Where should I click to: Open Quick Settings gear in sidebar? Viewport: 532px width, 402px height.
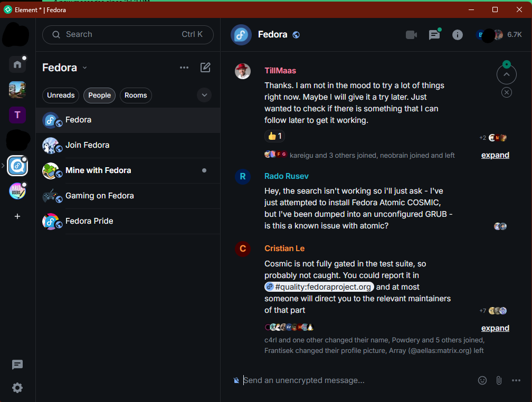pyautogui.click(x=17, y=388)
